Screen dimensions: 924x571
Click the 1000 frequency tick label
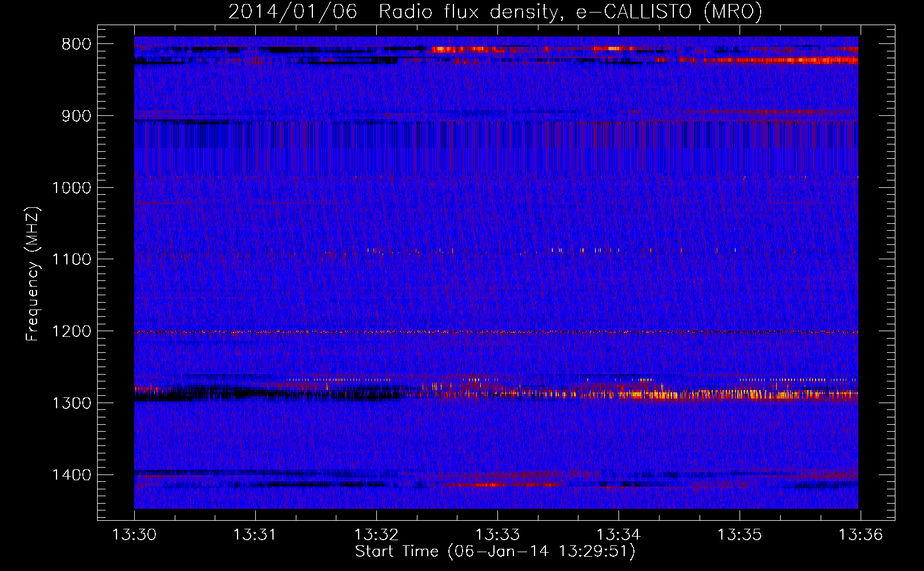[x=72, y=188]
